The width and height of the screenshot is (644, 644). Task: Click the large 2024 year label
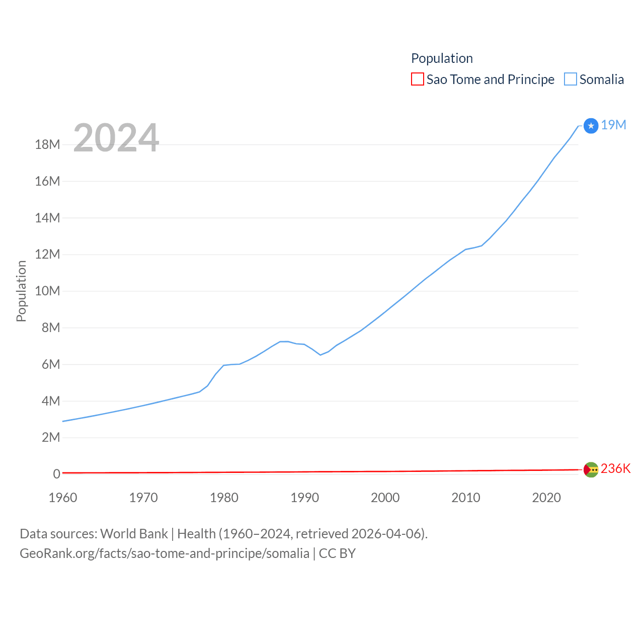[x=116, y=138]
